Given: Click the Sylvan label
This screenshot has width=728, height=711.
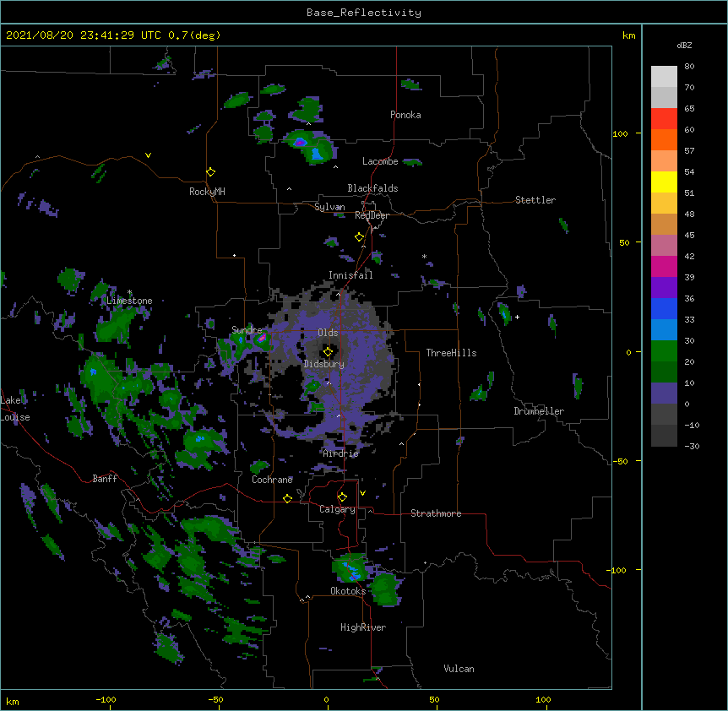Looking at the screenshot, I should (x=329, y=207).
